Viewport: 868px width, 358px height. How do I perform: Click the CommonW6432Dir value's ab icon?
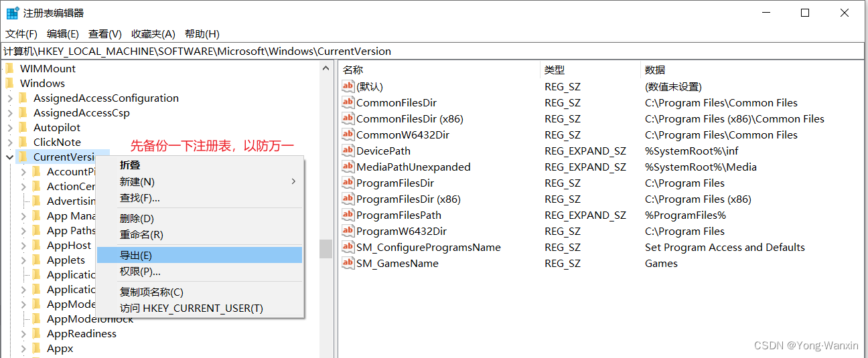coord(348,135)
